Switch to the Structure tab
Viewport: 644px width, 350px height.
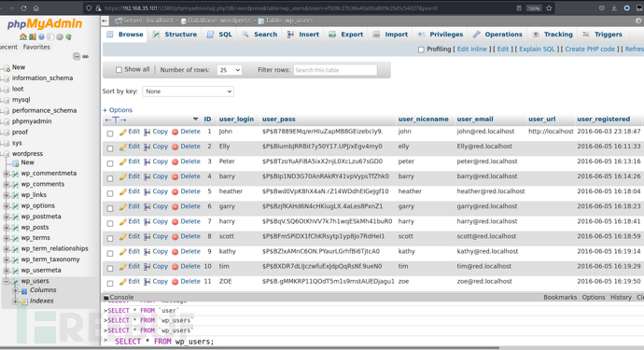(x=175, y=35)
